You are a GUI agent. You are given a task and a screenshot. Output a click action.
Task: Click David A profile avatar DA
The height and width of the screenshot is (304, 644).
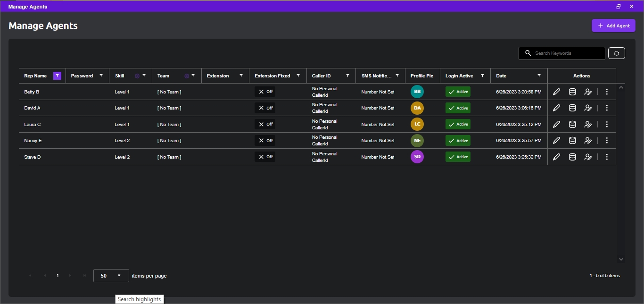417,108
